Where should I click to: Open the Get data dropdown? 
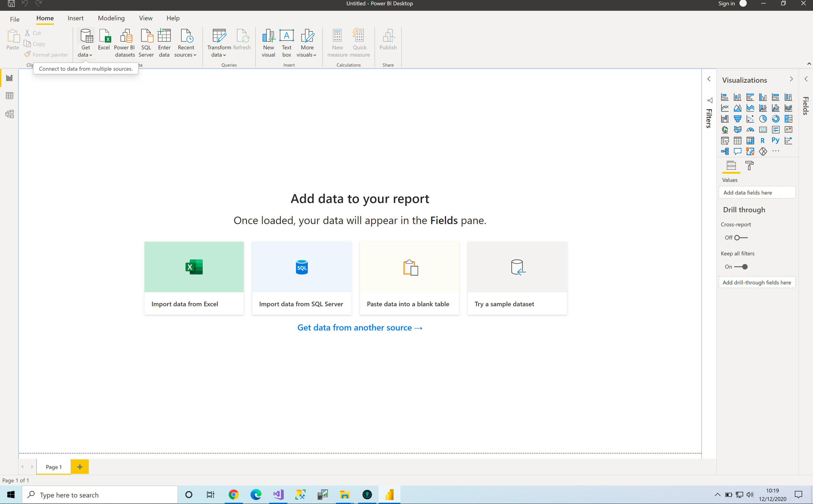coord(85,43)
